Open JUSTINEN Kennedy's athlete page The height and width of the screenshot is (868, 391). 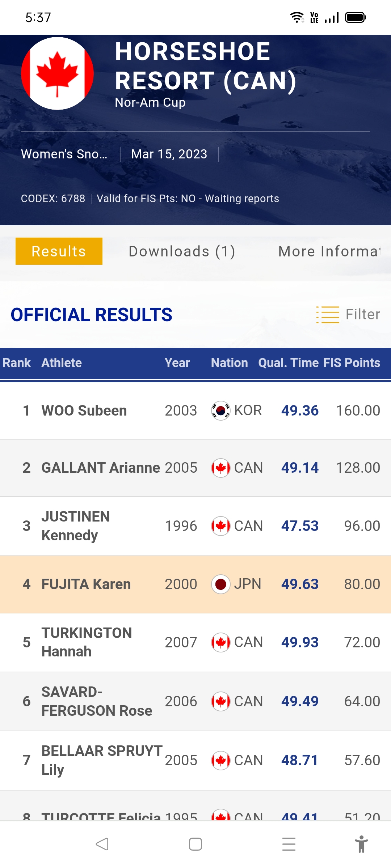coord(76,526)
